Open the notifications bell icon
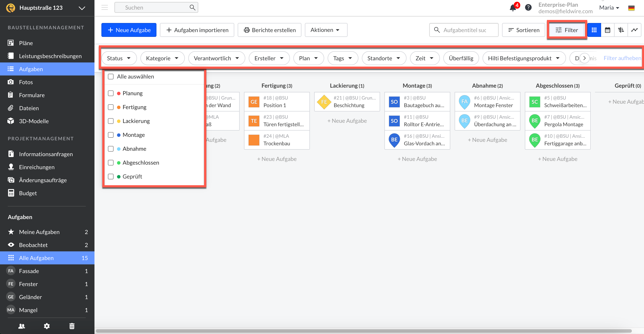This screenshot has height=334, width=644. point(512,8)
